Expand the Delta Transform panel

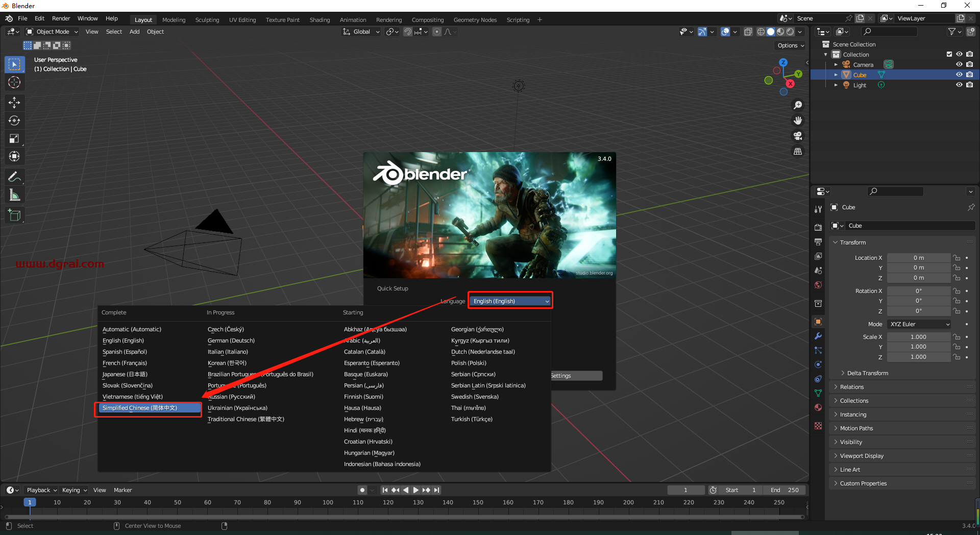pyautogui.click(x=867, y=373)
